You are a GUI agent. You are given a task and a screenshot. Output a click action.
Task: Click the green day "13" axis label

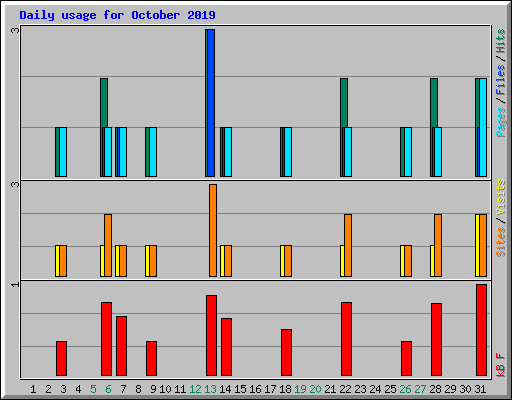tap(210, 389)
